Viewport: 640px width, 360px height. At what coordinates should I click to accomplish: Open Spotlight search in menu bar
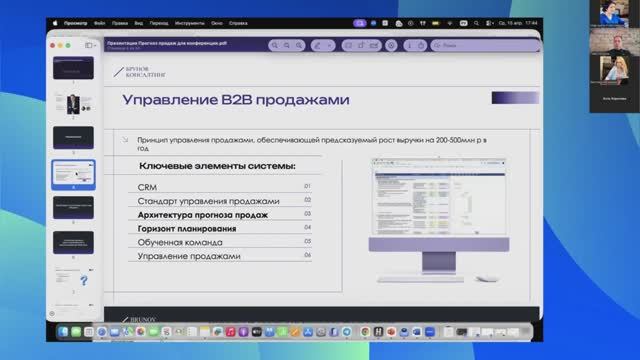click(x=476, y=23)
